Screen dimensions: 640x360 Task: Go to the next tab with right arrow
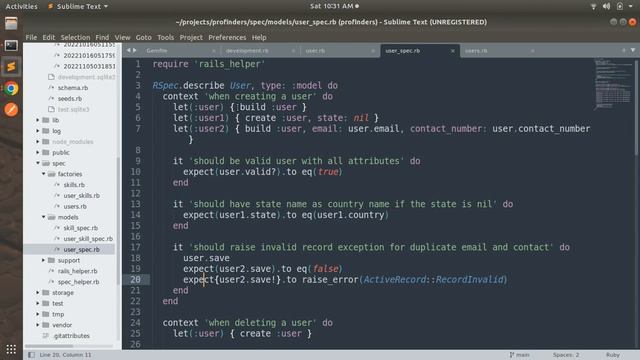[x=135, y=50]
